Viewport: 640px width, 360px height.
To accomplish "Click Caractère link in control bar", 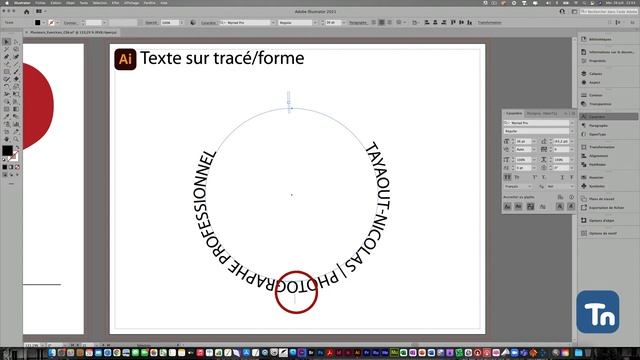I will (x=208, y=22).
